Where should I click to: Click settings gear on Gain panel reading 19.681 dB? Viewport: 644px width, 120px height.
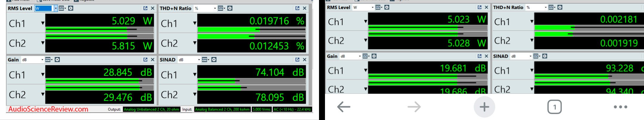click(374, 56)
